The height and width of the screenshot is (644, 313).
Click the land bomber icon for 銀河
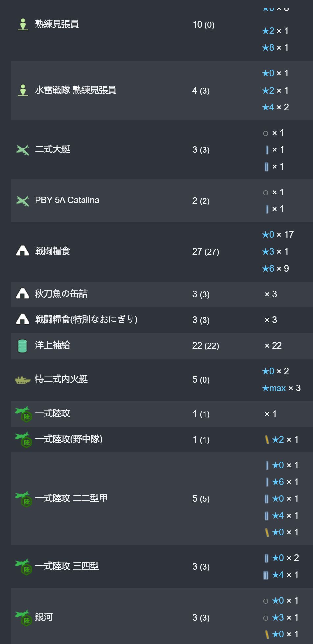(23, 617)
